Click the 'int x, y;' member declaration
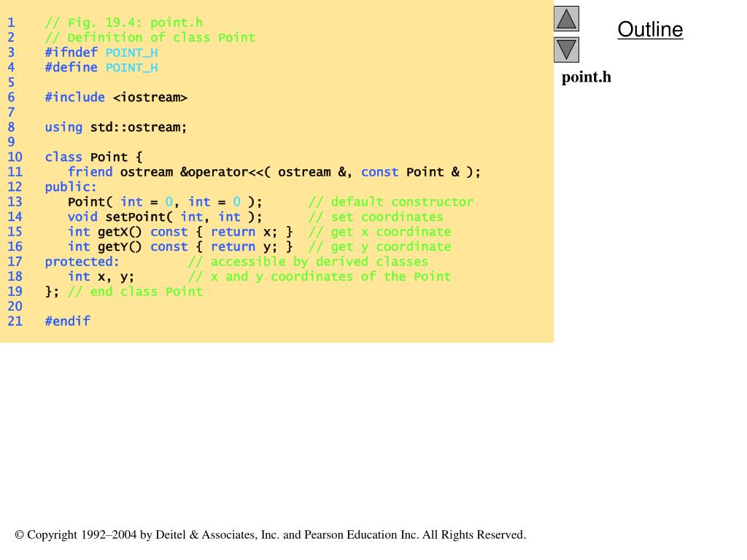This screenshot has height=560, width=747. (x=101, y=276)
